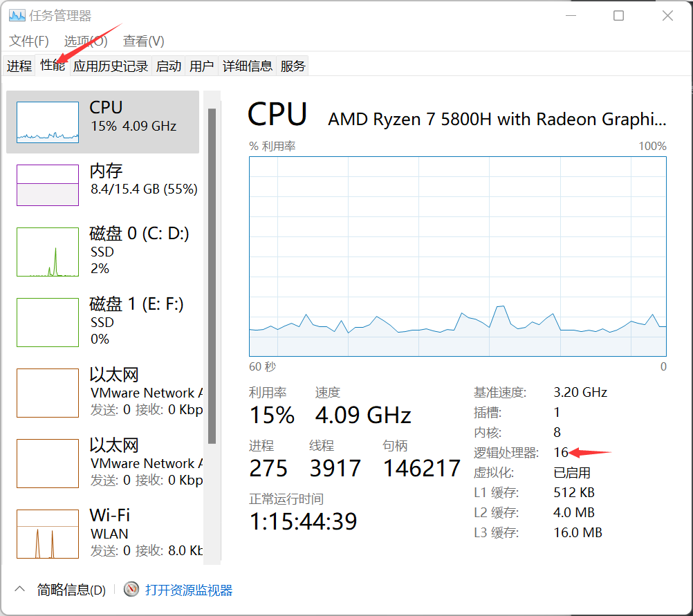Screen dimensions: 693x616
Task: Open the 文件(F) menu
Action: tap(29, 41)
